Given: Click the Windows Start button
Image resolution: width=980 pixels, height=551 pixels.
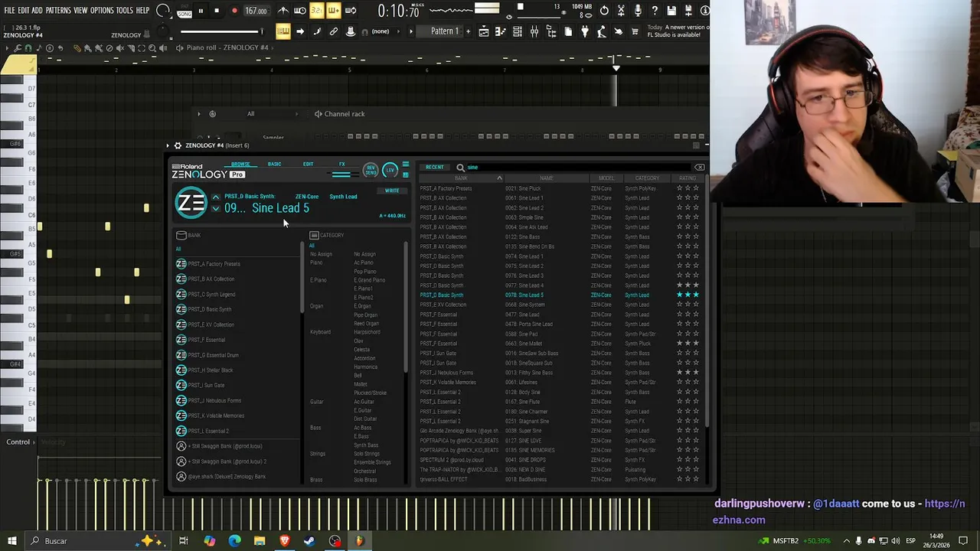Looking at the screenshot, I should click(x=11, y=541).
